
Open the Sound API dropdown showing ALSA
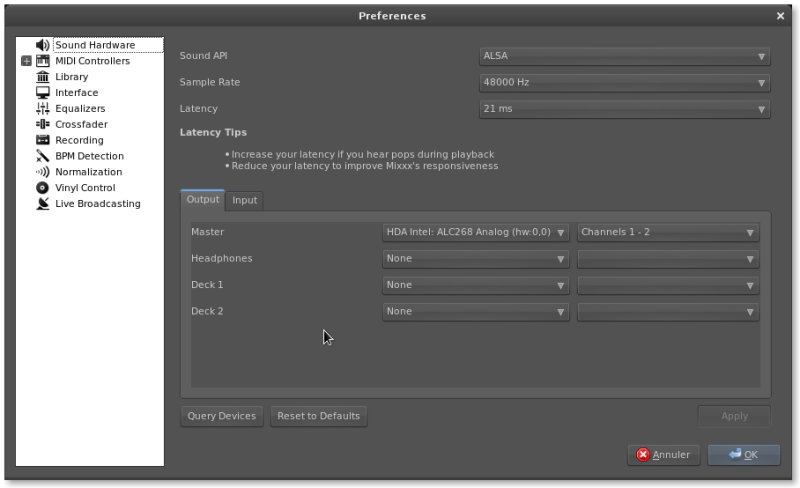pyautogui.click(x=624, y=56)
